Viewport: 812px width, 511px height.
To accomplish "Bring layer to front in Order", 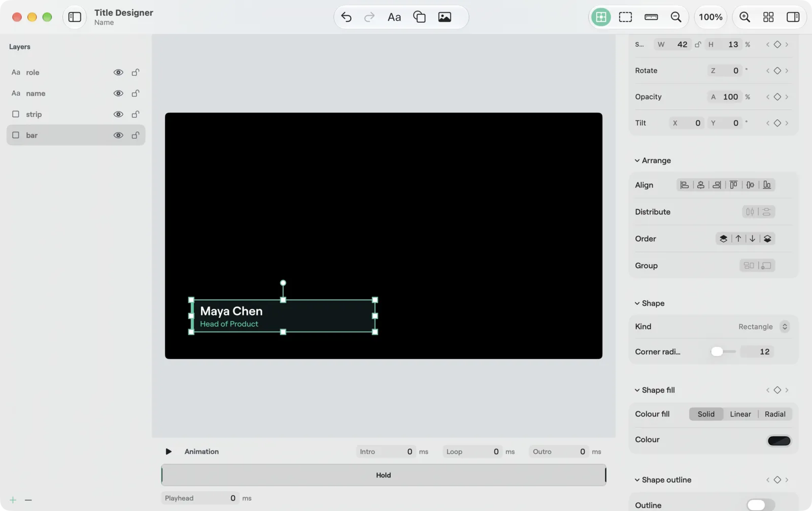I will tap(723, 239).
